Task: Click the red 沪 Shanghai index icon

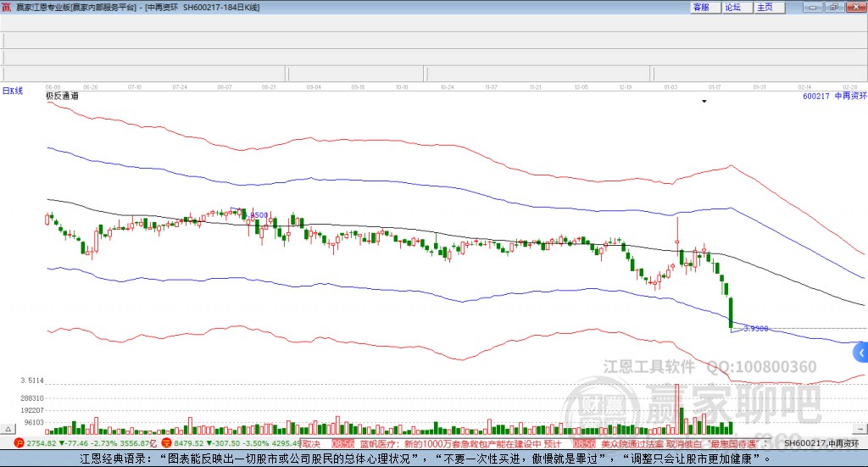Action: (19, 443)
